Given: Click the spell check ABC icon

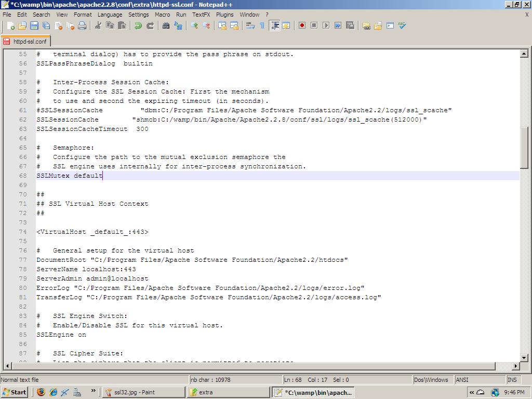Looking at the screenshot, I should coord(402,25).
